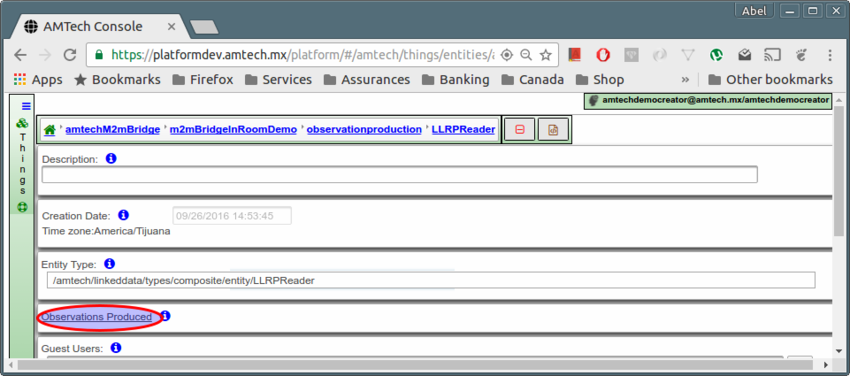Click the Entity Type input field
Image resolution: width=850 pixels, height=376 pixels.
(x=431, y=280)
